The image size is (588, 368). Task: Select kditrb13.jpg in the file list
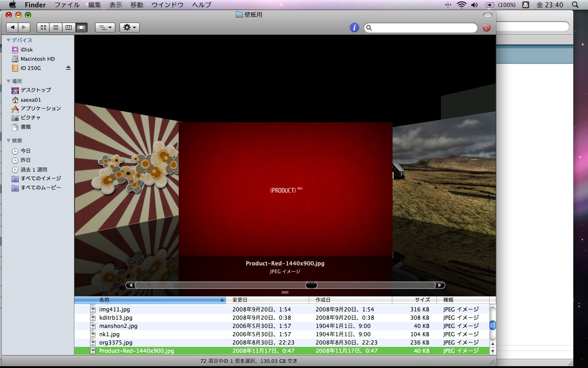click(x=282, y=318)
